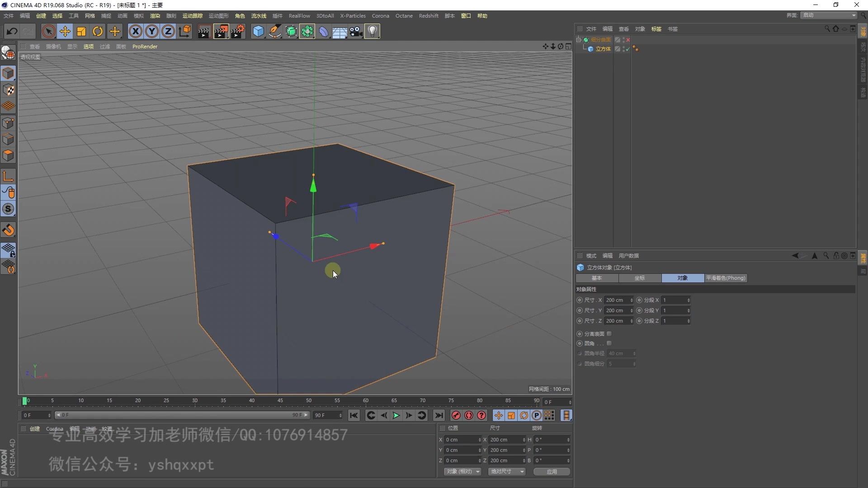Viewport: 868px width, 488px height.
Task: Open the 界面 layout dropdown
Action: [828, 15]
